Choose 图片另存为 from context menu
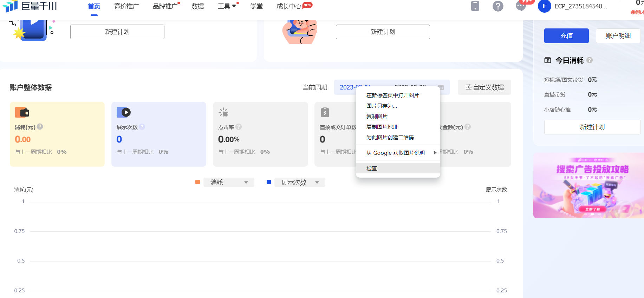The image size is (644, 298). 382,106
